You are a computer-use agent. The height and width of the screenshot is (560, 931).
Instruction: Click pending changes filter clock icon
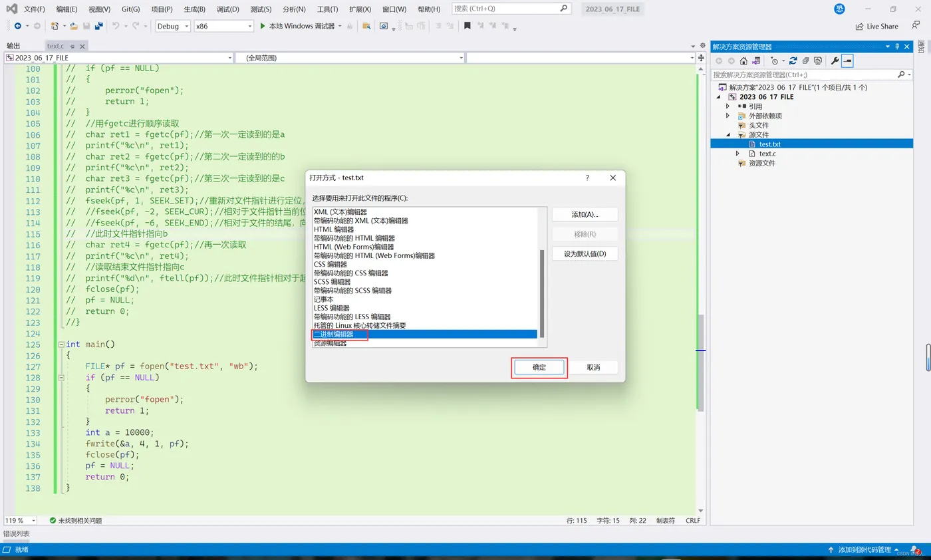775,61
